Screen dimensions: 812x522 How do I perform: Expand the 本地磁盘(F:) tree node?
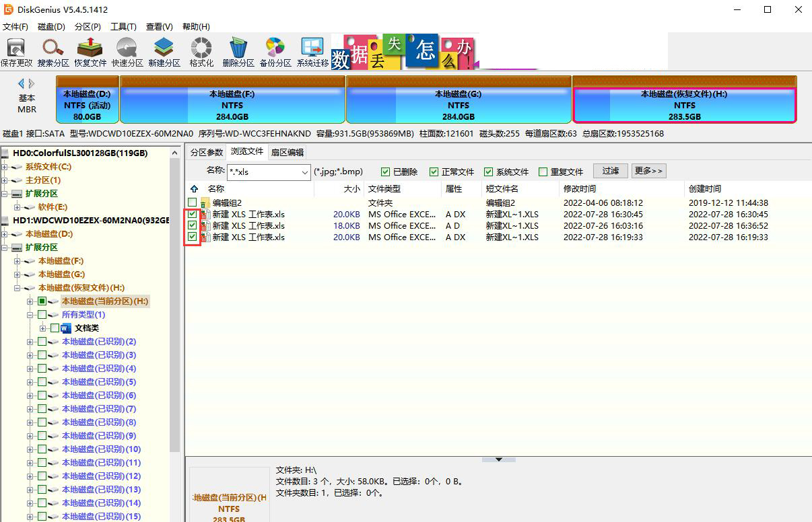click(x=18, y=261)
